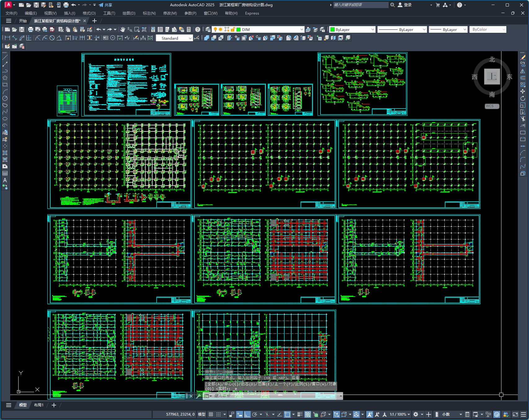Click the Plot (print) icon in standard toolbar
The width and height of the screenshot is (529, 420).
(30, 29)
